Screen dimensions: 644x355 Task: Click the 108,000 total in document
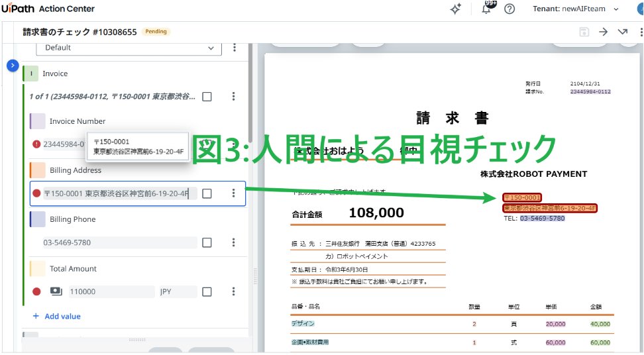(376, 213)
